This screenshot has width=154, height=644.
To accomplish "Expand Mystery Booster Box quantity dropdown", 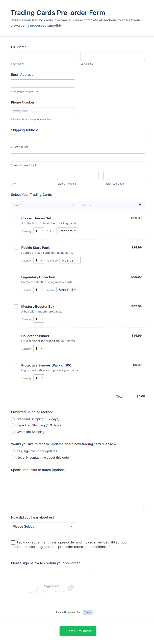I will 39,319.
